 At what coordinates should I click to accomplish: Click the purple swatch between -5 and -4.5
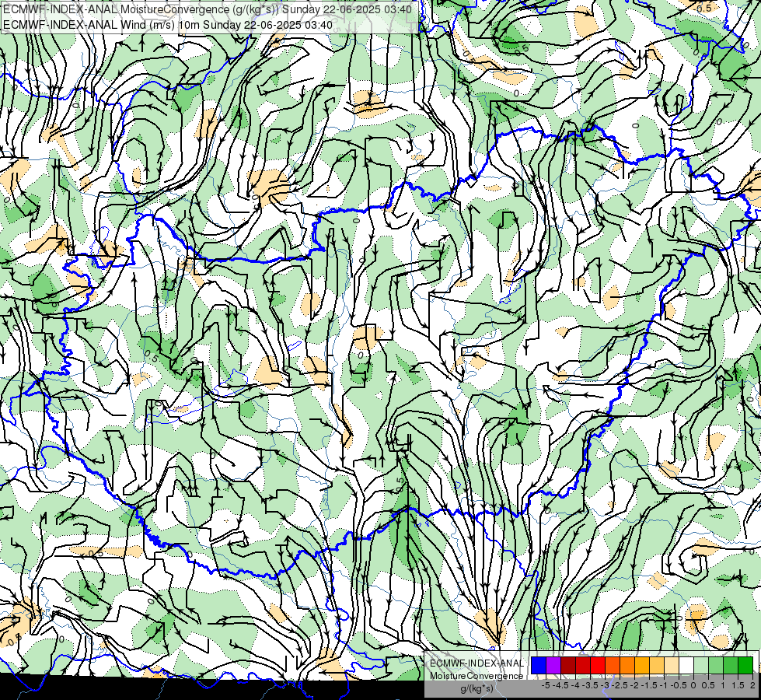click(553, 666)
